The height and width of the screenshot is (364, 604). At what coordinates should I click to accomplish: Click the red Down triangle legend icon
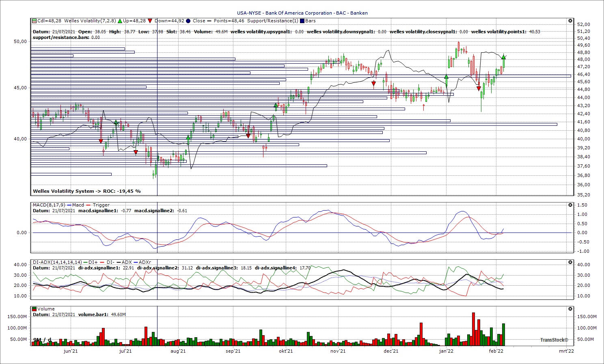[x=150, y=21]
